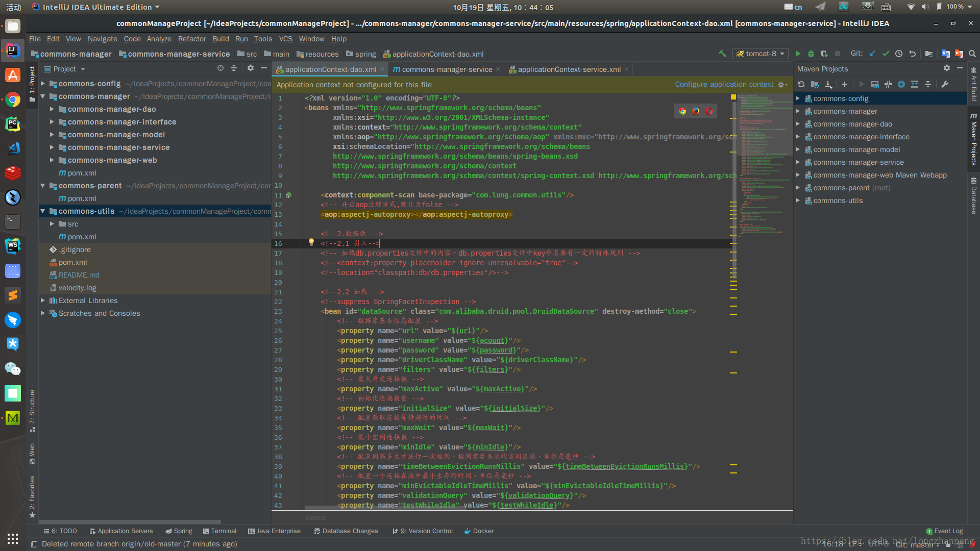Click the Project panel horizontal scrollbar
Image resolution: width=980 pixels, height=551 pixels.
click(x=130, y=522)
